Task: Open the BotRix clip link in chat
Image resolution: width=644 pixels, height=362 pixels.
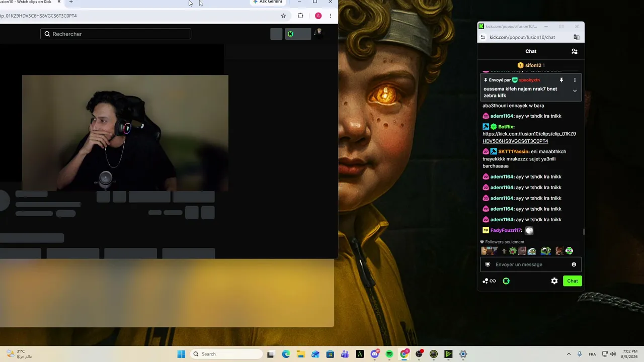Action: click(x=529, y=137)
